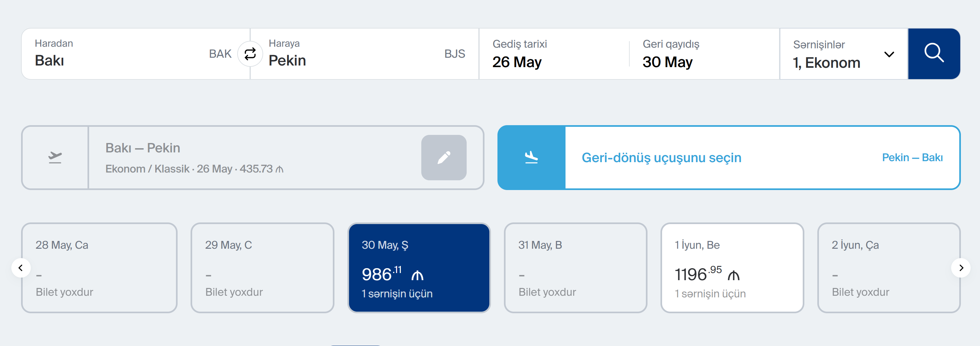Click the departing plane icon
The width and height of the screenshot is (980, 346).
(55, 157)
